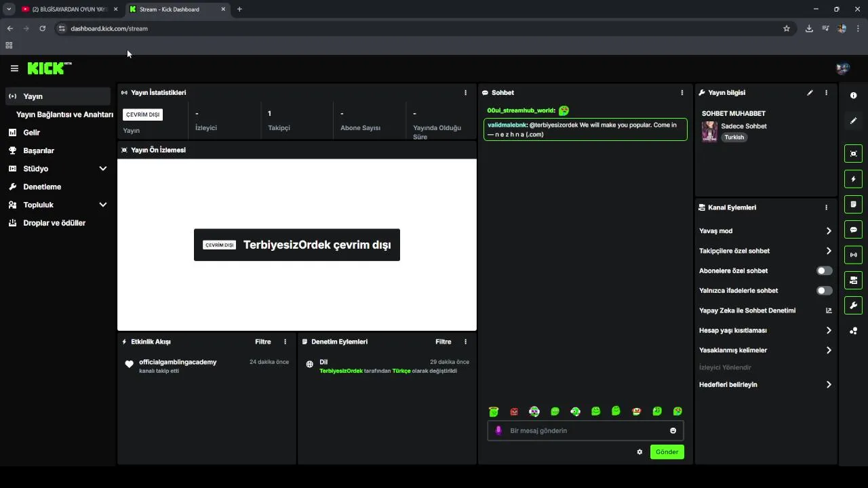
Task: Open the emoji picker in message box
Action: [x=673, y=430]
